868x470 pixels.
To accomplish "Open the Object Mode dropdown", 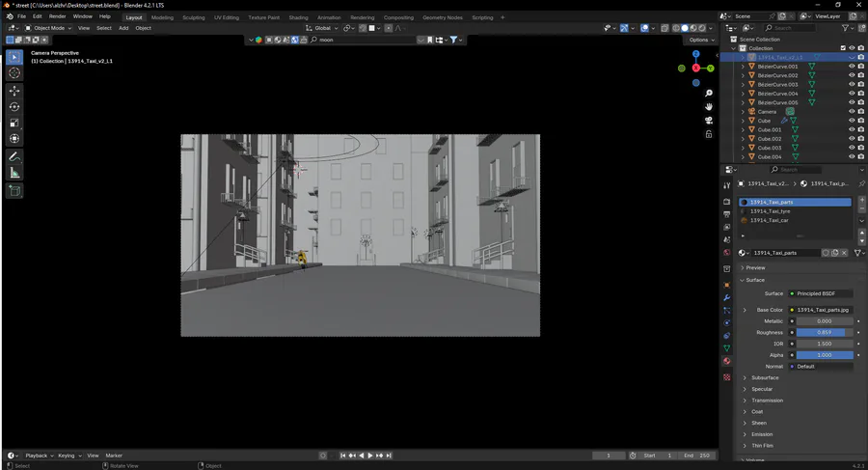I will (x=47, y=28).
